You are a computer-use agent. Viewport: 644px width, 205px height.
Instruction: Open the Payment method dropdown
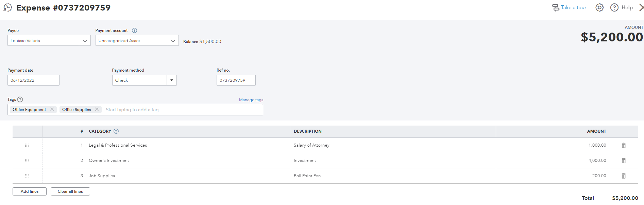click(172, 80)
